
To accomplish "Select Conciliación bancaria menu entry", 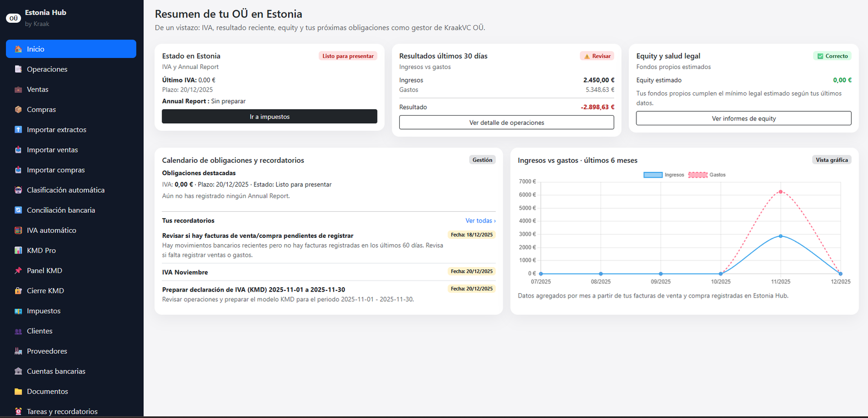I will coord(71,210).
